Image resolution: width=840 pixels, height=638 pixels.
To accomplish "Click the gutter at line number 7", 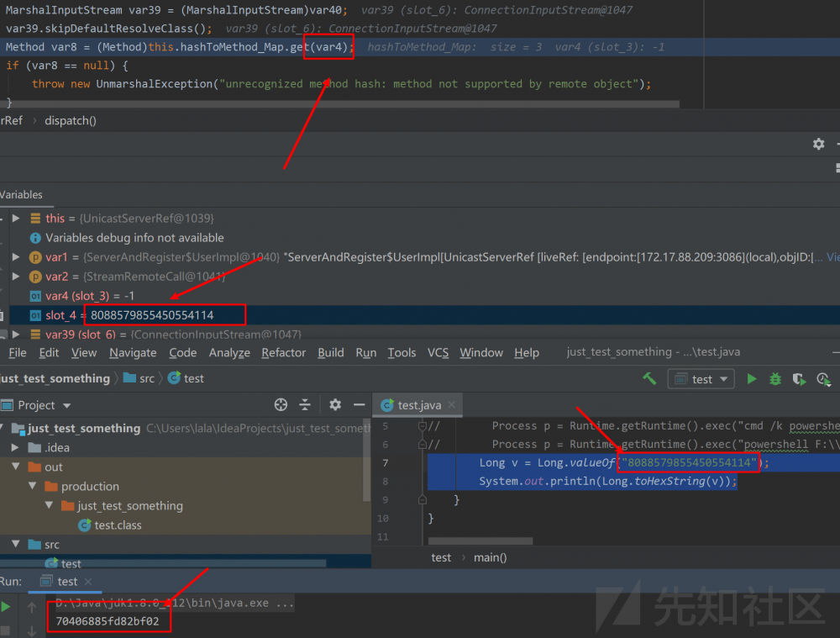I will pyautogui.click(x=386, y=462).
